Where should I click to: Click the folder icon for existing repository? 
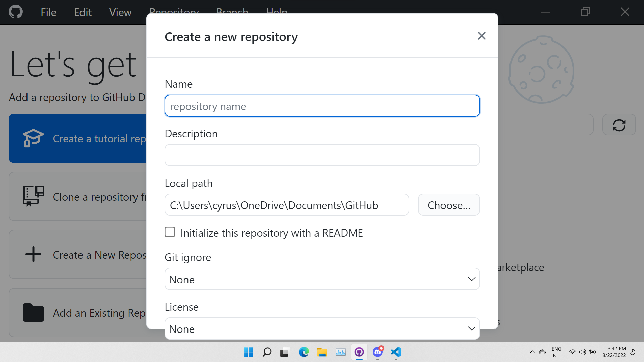33,312
